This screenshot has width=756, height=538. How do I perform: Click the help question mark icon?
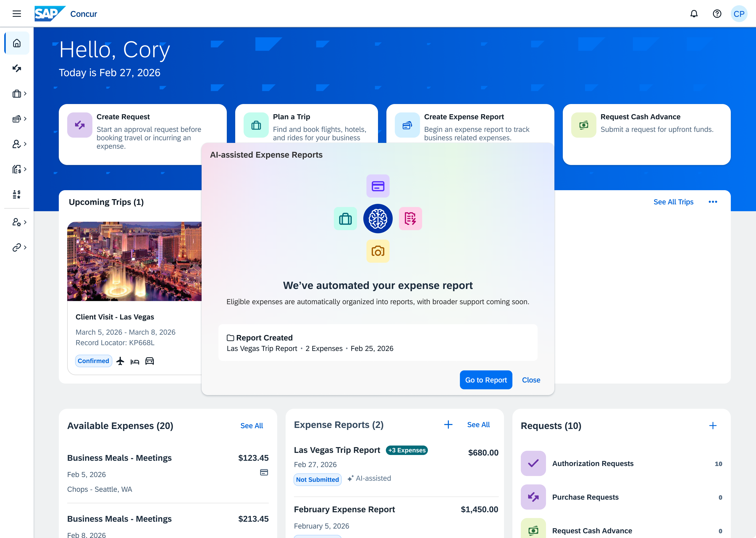[x=717, y=14]
